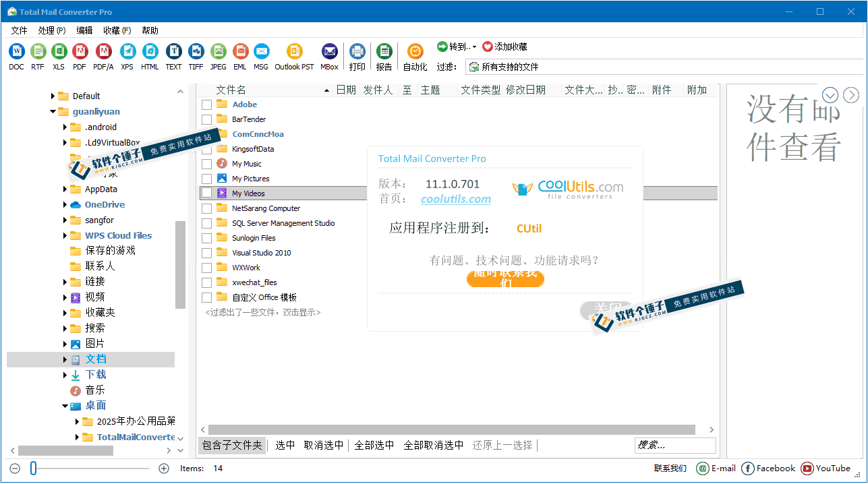
Task: Collapse the 桌面 desktop node
Action: pos(65,406)
